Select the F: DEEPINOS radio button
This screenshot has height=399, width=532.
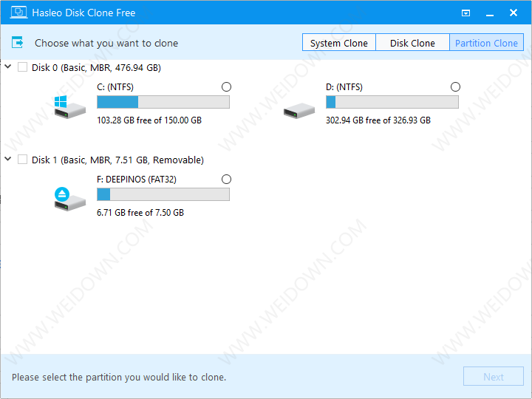pos(226,179)
